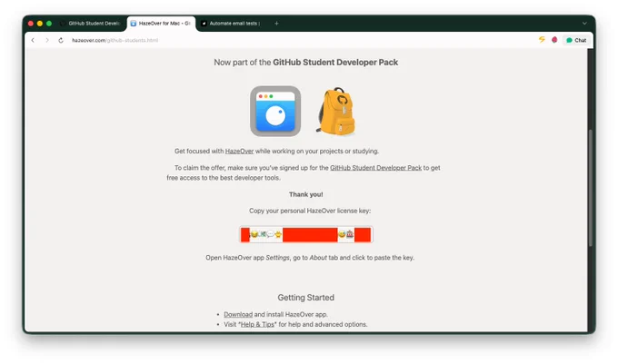The height and width of the screenshot is (364, 618).
Task: Open a new browser tab with plus
Action: pyautogui.click(x=276, y=24)
